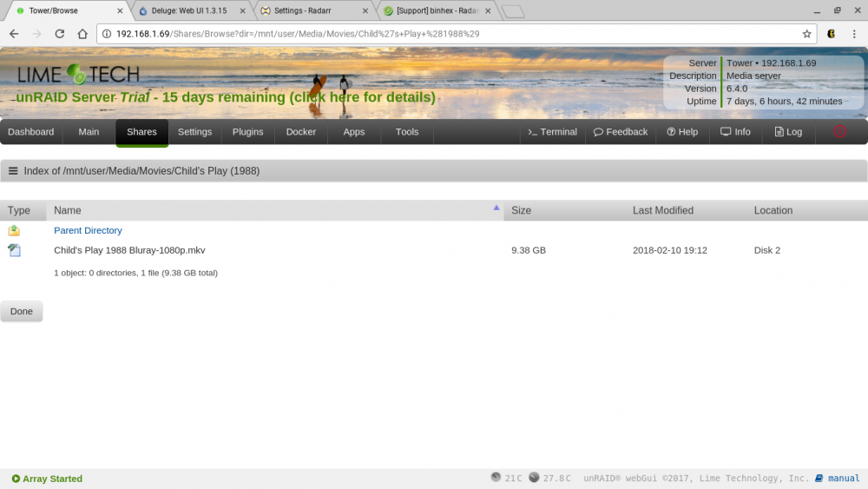Open the manual link in footer
The image size is (868, 489).
(838, 479)
